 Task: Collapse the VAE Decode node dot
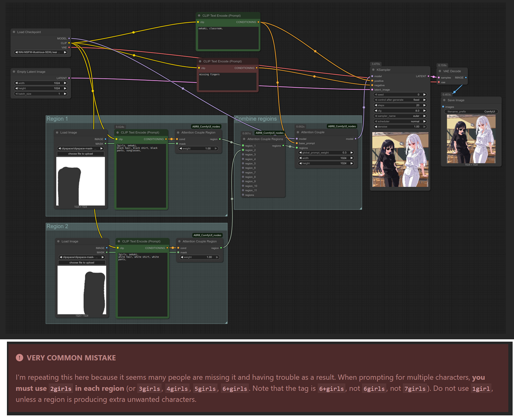tap(440, 71)
